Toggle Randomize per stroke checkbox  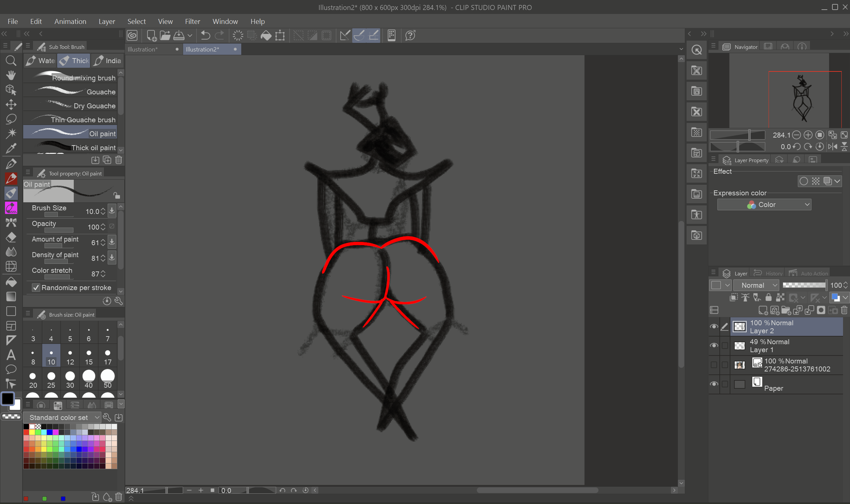tap(36, 288)
